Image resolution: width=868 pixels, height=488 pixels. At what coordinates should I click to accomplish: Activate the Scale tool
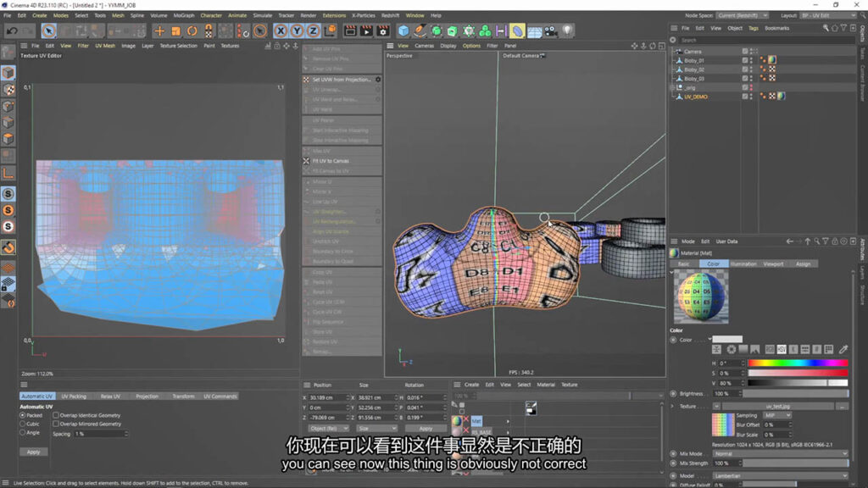(175, 31)
